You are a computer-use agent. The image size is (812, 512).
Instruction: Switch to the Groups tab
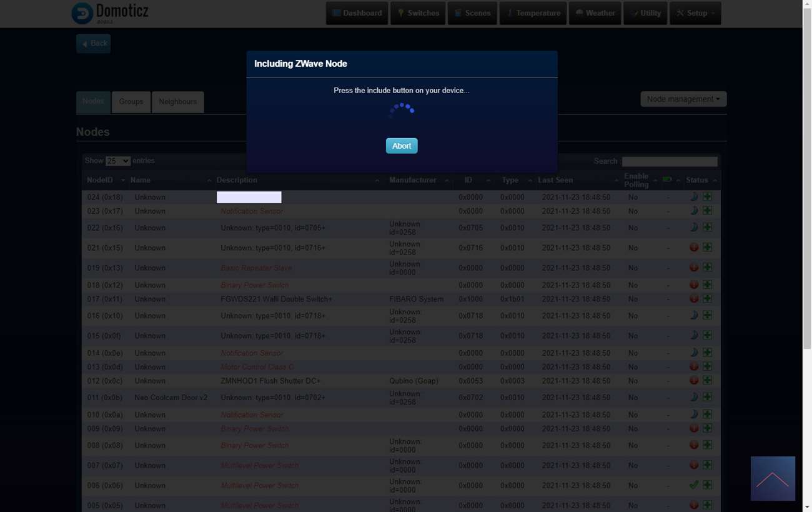131,102
